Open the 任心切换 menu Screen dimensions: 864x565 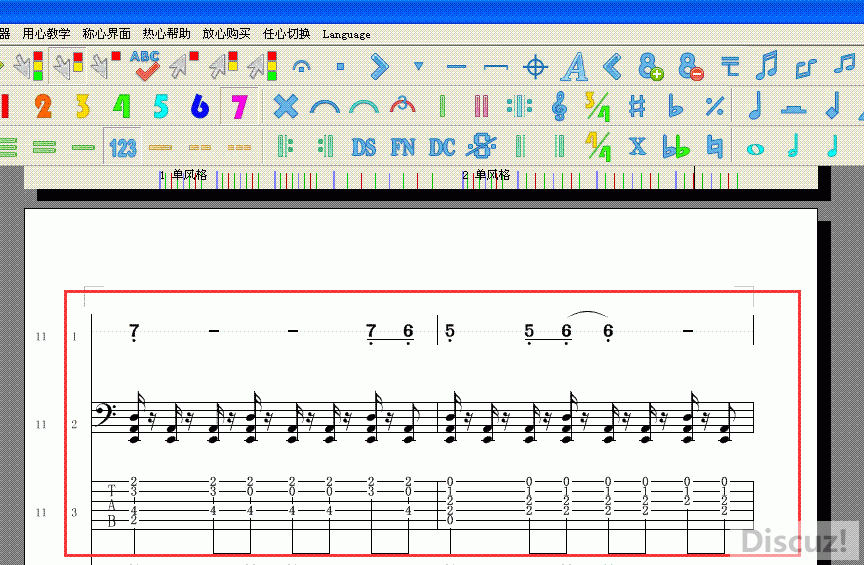pos(286,34)
